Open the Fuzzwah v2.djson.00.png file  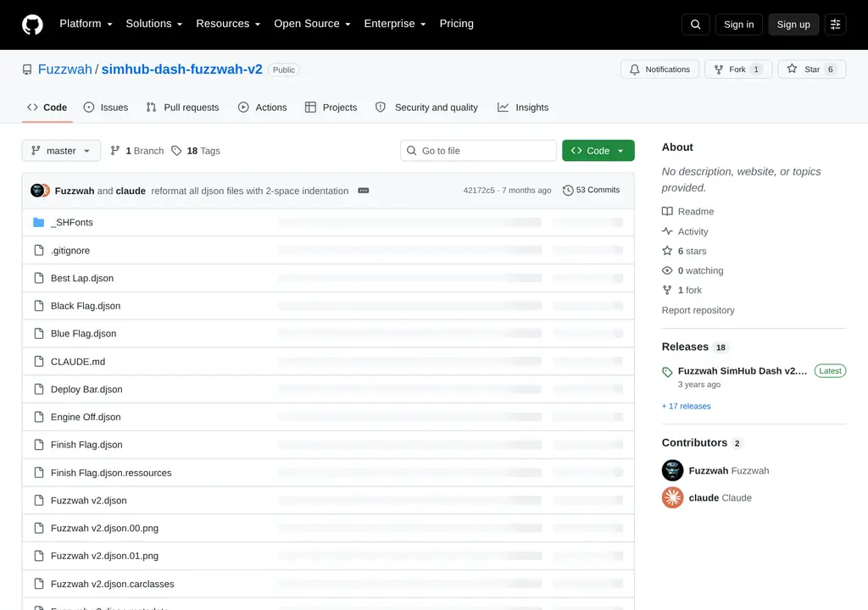coord(104,528)
